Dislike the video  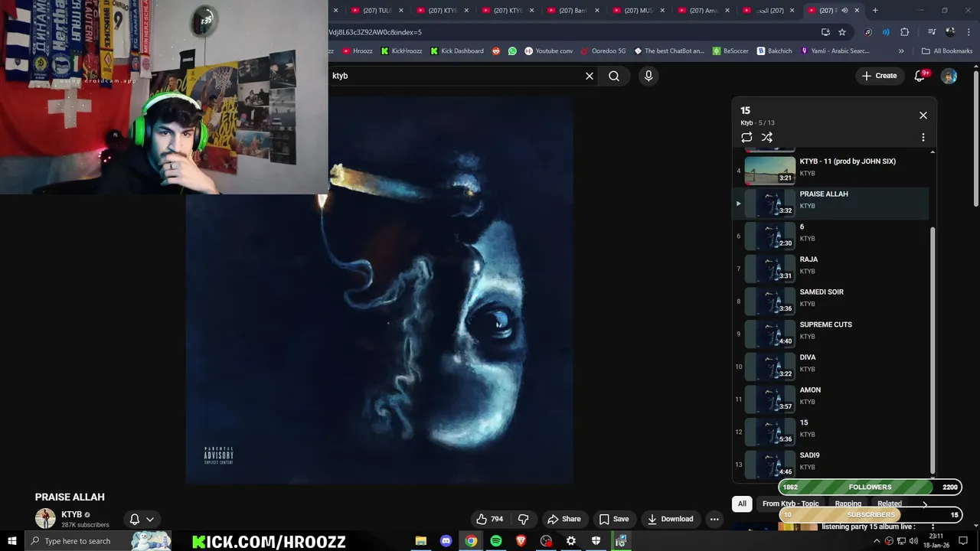524,519
